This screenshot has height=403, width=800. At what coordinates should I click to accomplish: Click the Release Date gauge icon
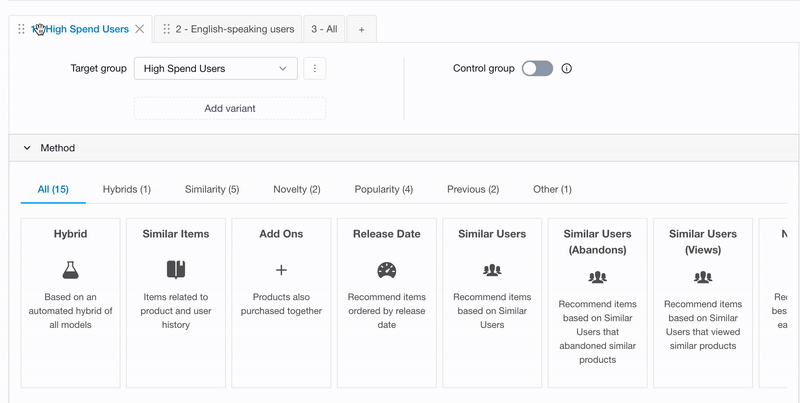coord(387,270)
